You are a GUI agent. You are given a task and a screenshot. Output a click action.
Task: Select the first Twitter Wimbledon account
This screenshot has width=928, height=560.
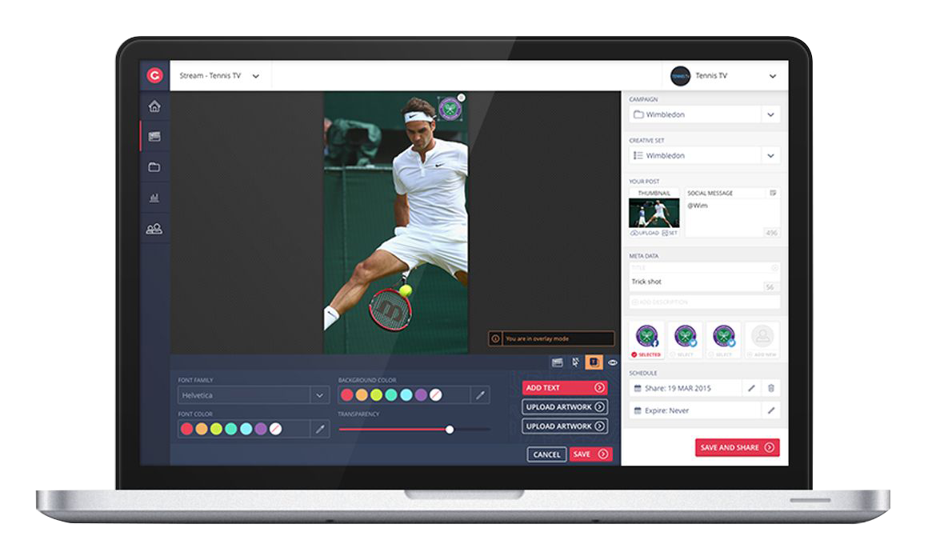coord(686,340)
